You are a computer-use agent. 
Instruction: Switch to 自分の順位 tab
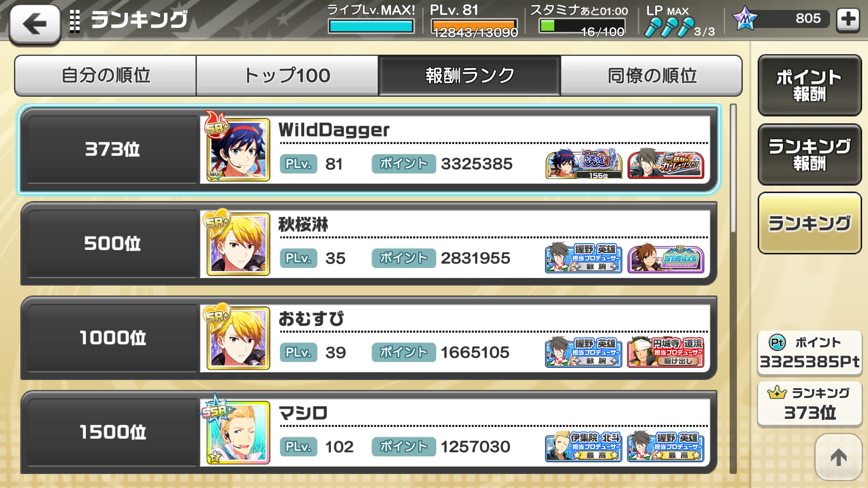(x=106, y=75)
